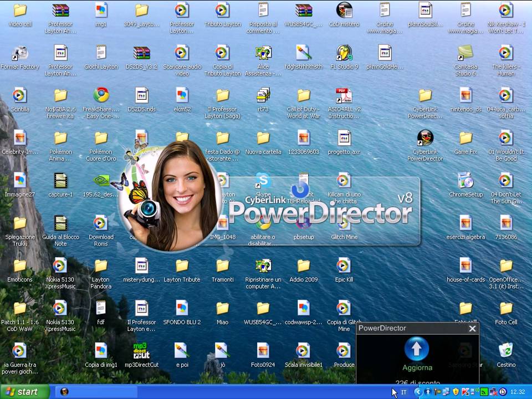Launch mp3DirectCut from the desktop
This screenshot has height=399, width=532.
click(x=141, y=351)
